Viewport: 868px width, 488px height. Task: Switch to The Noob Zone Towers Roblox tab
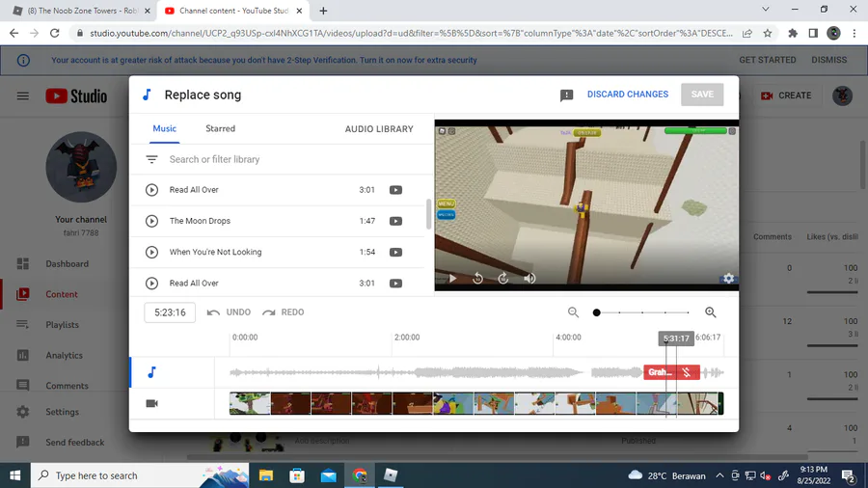81,11
